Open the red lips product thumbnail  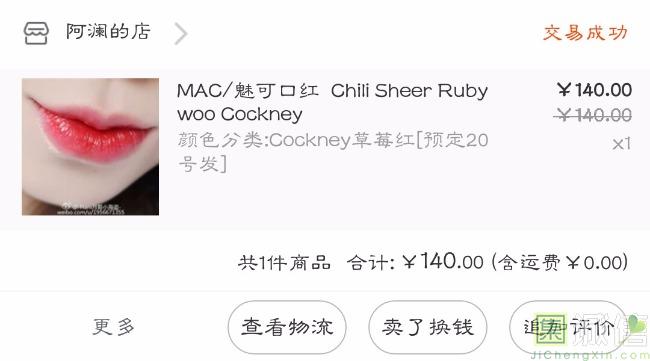click(x=90, y=147)
